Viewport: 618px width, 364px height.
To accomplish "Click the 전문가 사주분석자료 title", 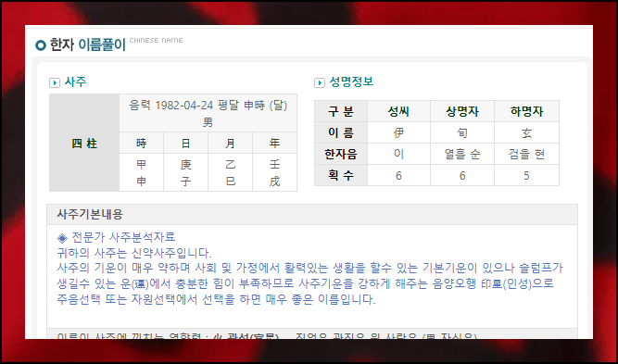I will (123, 237).
